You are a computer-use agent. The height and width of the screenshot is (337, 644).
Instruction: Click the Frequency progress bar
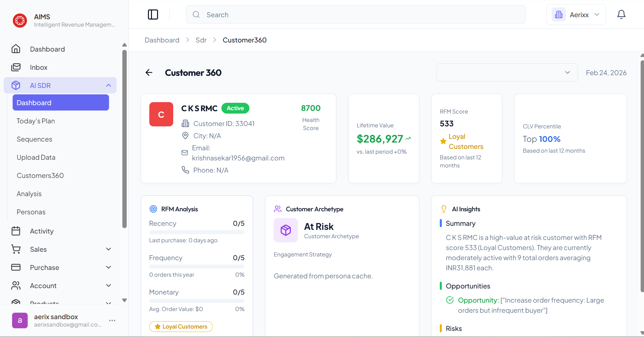[x=197, y=266]
